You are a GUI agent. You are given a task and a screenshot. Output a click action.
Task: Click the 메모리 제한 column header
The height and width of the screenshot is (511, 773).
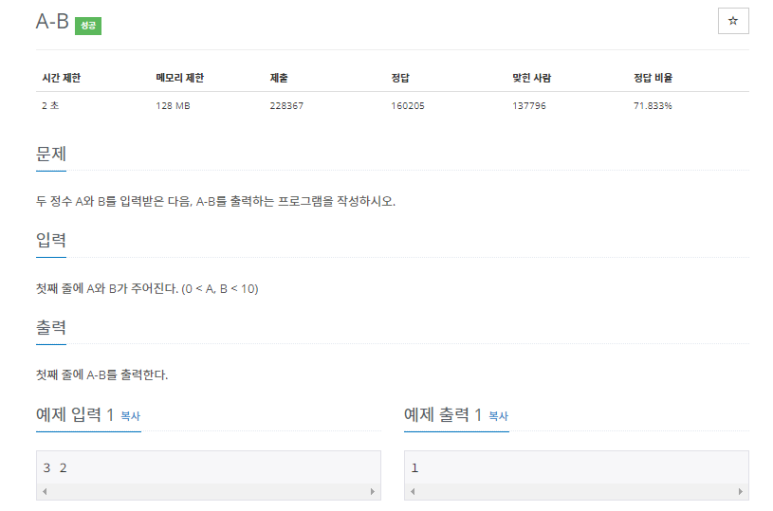[179, 78]
